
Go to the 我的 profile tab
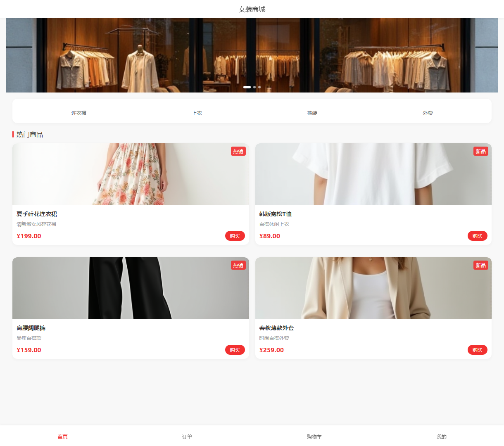pyautogui.click(x=441, y=437)
